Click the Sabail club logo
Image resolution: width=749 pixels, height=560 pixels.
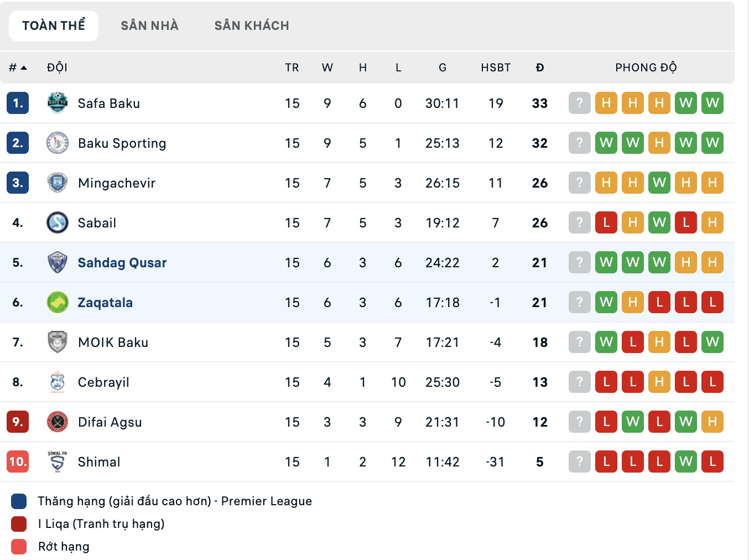58,222
